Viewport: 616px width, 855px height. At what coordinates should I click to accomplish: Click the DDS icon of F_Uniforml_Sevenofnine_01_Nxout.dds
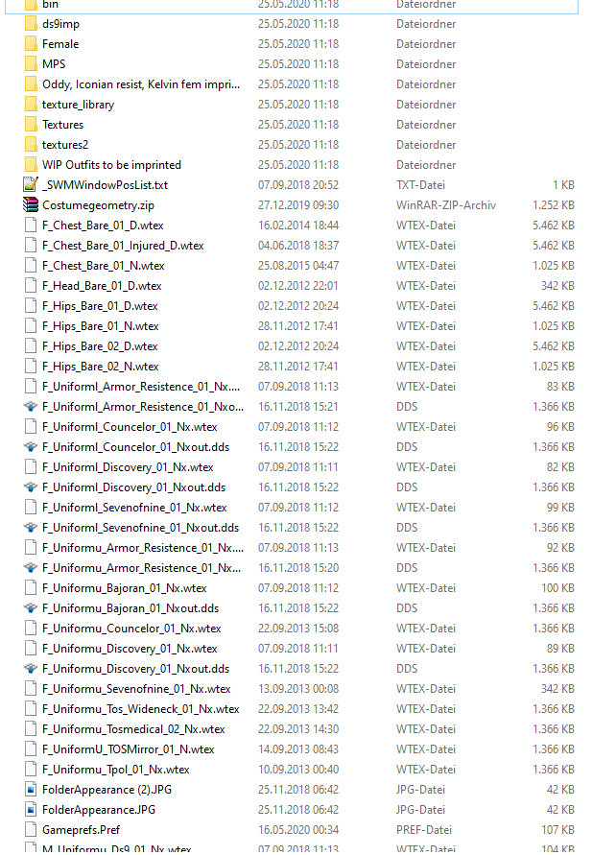[x=31, y=528]
